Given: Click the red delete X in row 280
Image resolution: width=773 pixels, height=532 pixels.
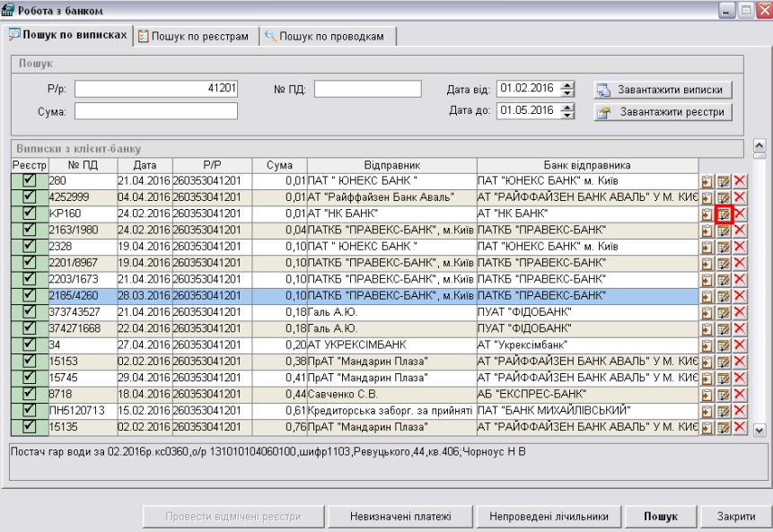Looking at the screenshot, I should pyautogui.click(x=740, y=181).
